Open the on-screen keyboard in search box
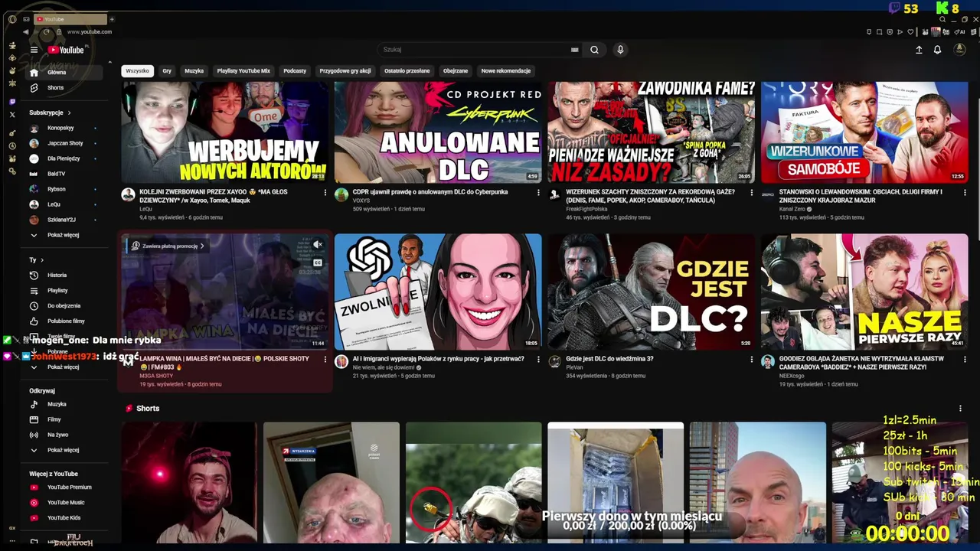980x551 pixels. coord(574,50)
